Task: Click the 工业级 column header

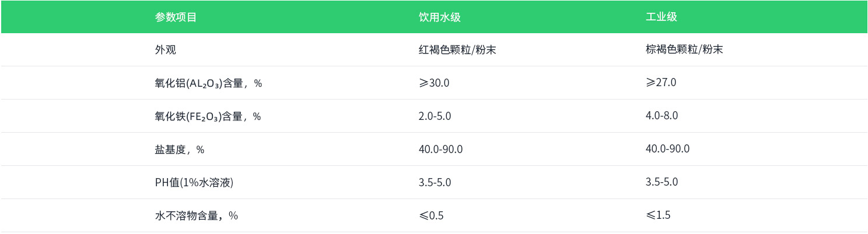Action: click(x=661, y=17)
